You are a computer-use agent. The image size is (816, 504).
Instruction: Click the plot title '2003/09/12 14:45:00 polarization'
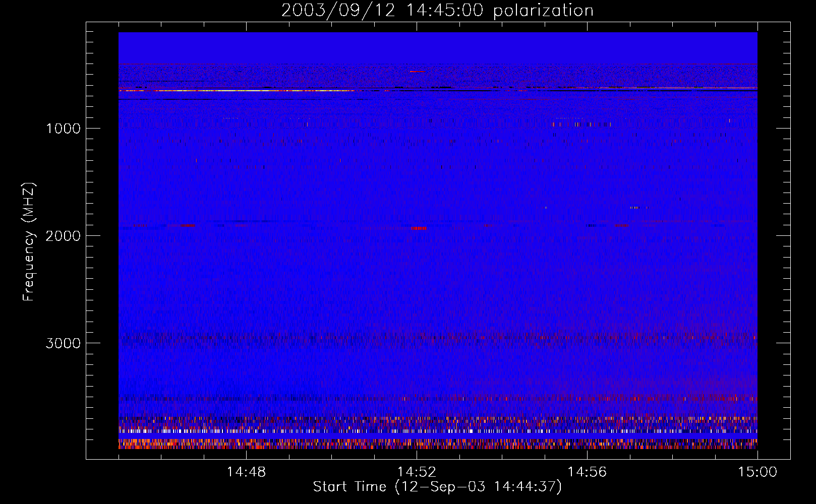(437, 11)
